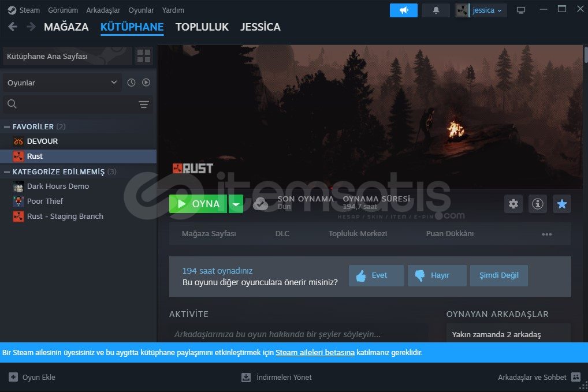Open the Steam menu
Viewport: 588px width, 392px height.
[x=29, y=10]
